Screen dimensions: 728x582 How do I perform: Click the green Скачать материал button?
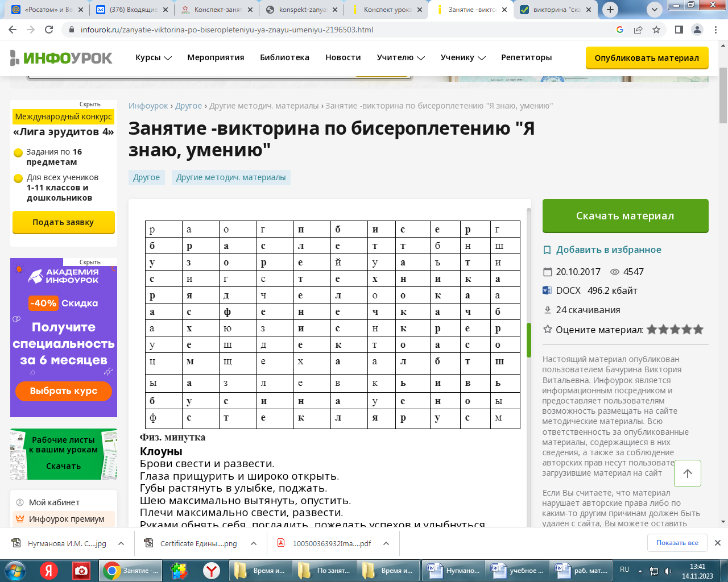625,216
